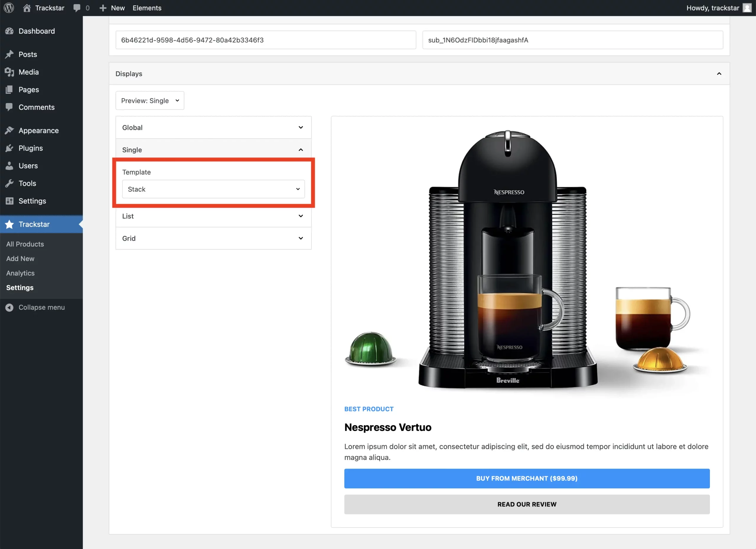This screenshot has height=549, width=756.
Task: Collapse the Single section
Action: click(213, 150)
